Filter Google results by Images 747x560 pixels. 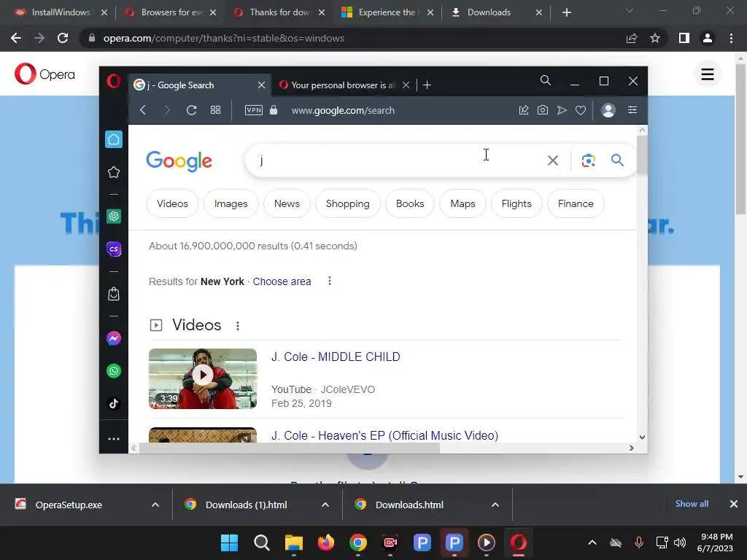(x=231, y=203)
